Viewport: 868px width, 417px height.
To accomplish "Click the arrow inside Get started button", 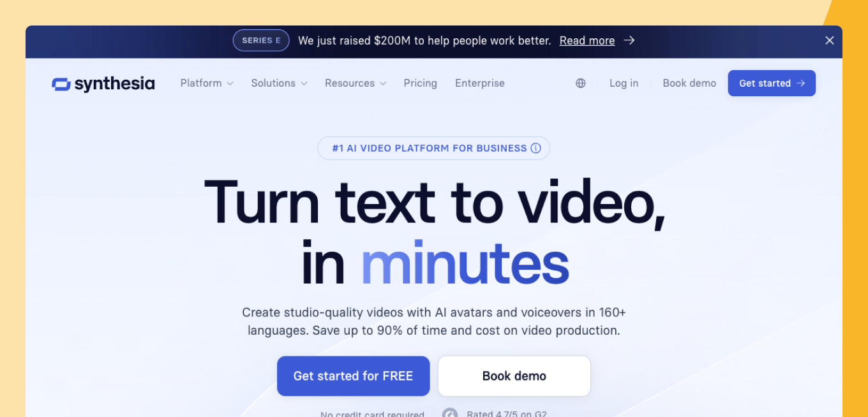I will [801, 84].
